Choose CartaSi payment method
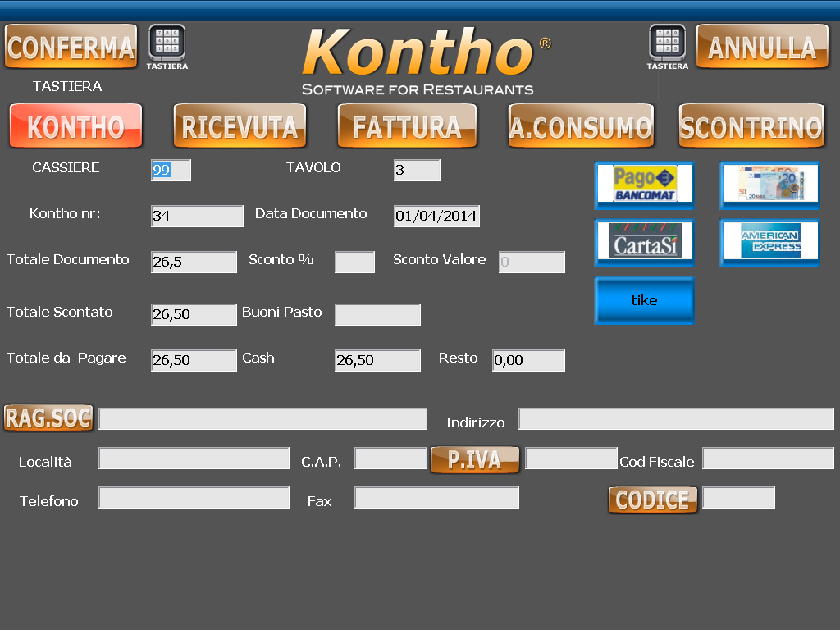 click(x=645, y=243)
